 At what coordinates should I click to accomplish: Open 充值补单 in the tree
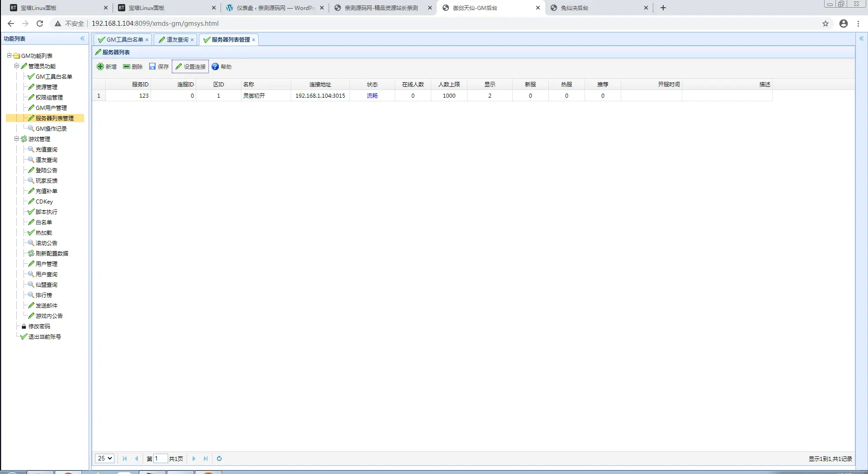coord(46,191)
